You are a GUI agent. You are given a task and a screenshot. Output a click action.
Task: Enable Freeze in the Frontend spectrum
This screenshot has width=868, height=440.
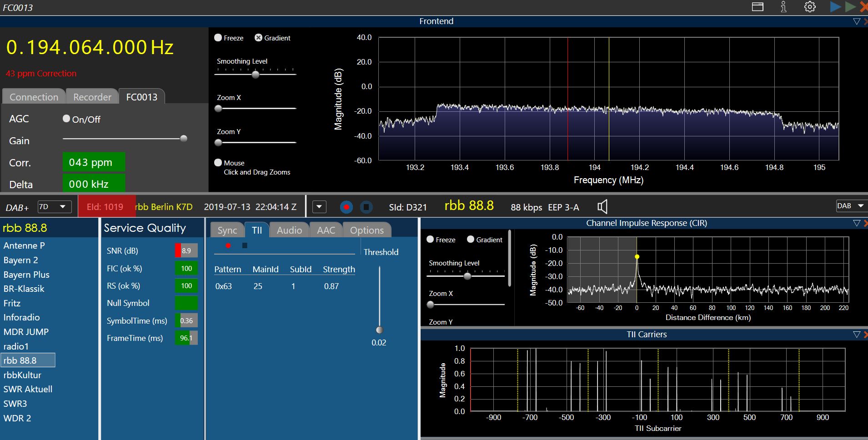pyautogui.click(x=218, y=38)
